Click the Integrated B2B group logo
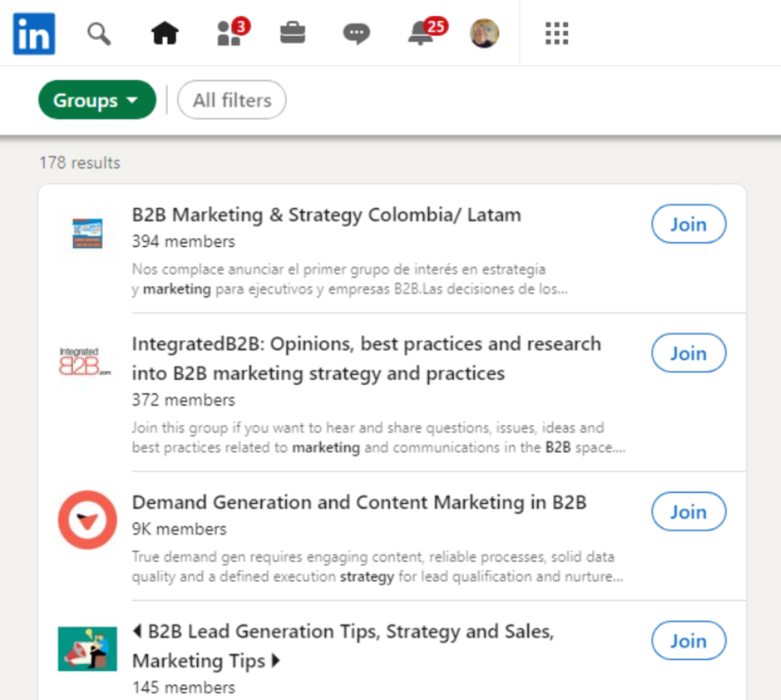This screenshot has height=700, width=781. (x=85, y=362)
